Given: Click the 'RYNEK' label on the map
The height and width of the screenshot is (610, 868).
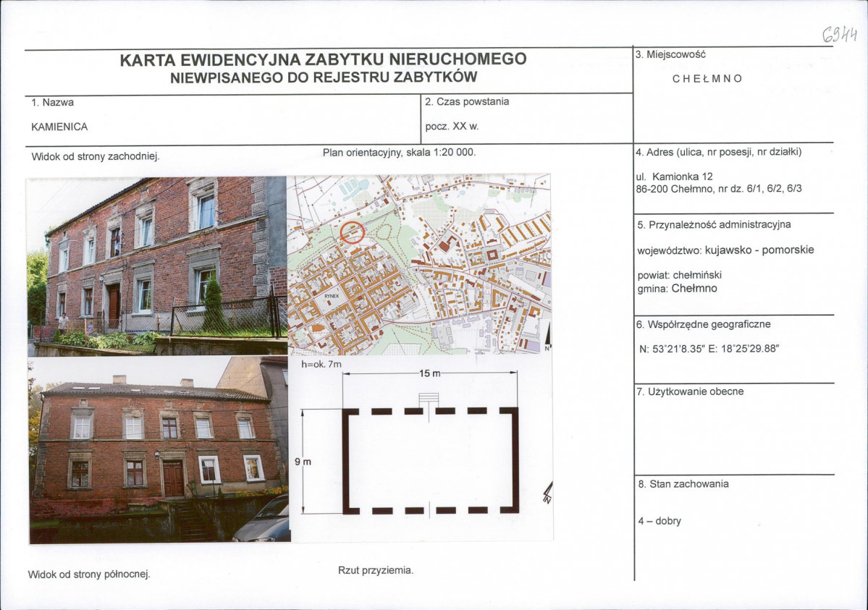Looking at the screenshot, I should point(332,297).
